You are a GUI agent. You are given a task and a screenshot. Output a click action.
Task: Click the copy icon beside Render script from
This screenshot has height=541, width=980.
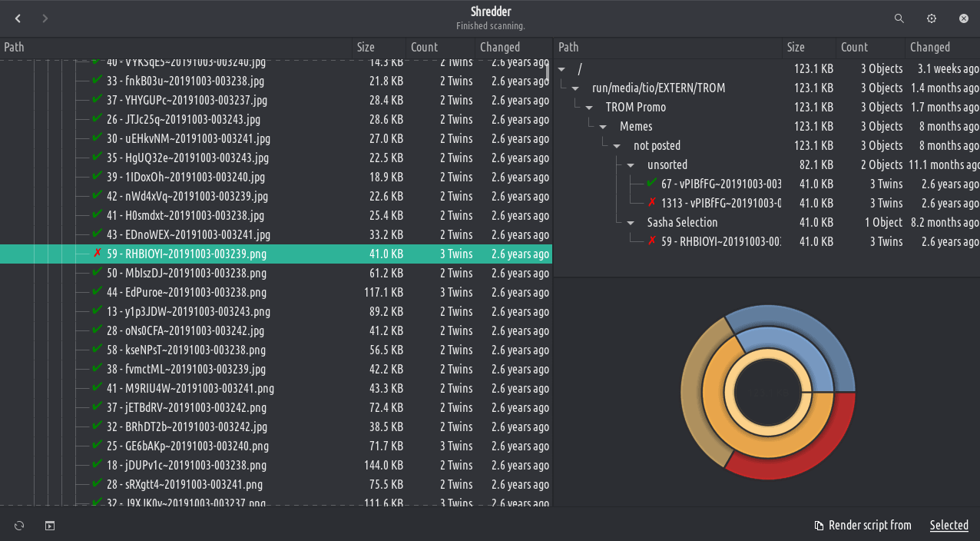[819, 526]
